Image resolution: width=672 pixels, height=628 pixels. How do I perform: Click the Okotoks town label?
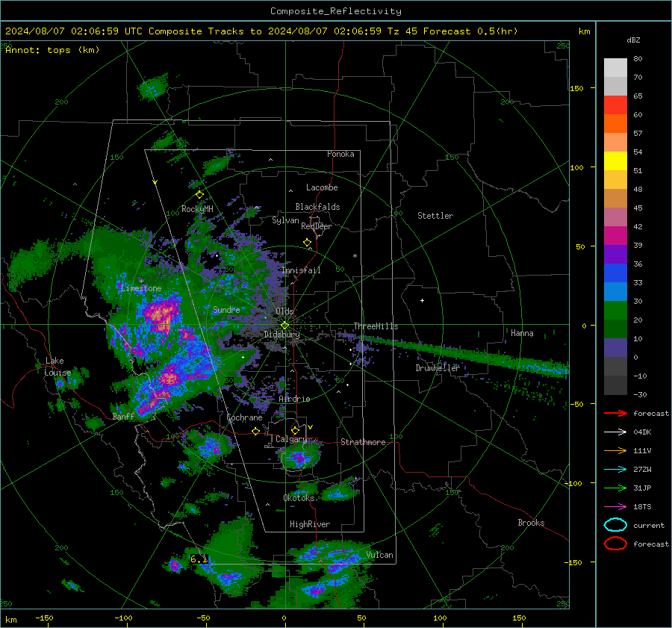(x=299, y=498)
